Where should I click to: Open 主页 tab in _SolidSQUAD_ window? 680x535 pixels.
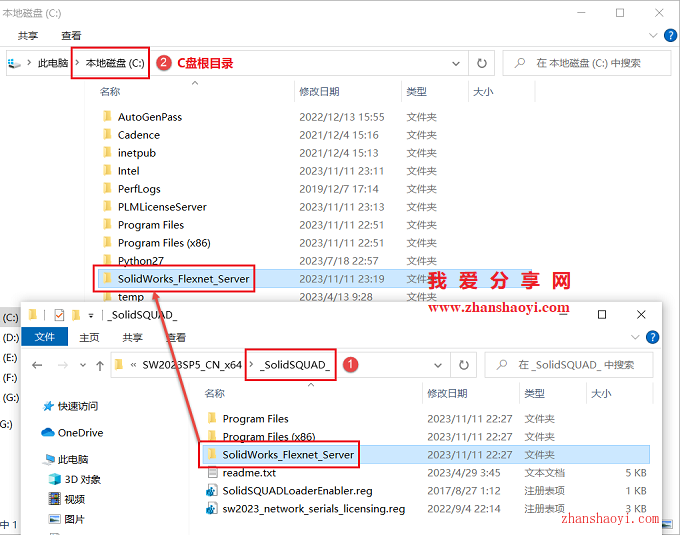click(x=89, y=337)
